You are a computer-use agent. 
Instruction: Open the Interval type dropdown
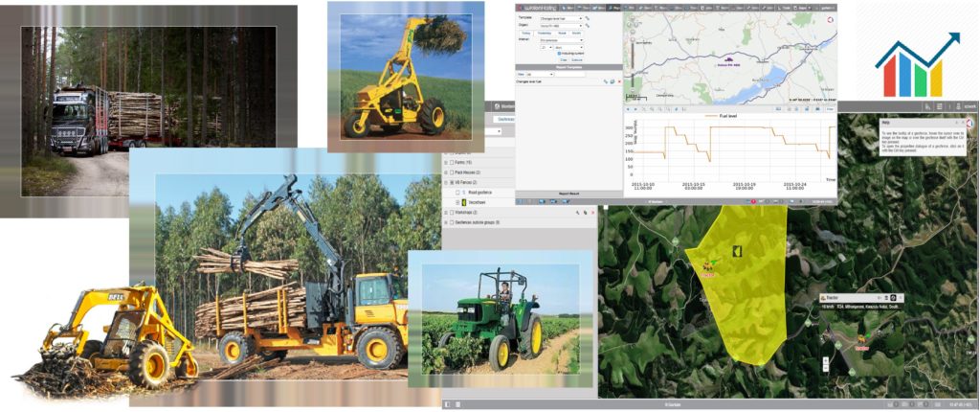(561, 40)
